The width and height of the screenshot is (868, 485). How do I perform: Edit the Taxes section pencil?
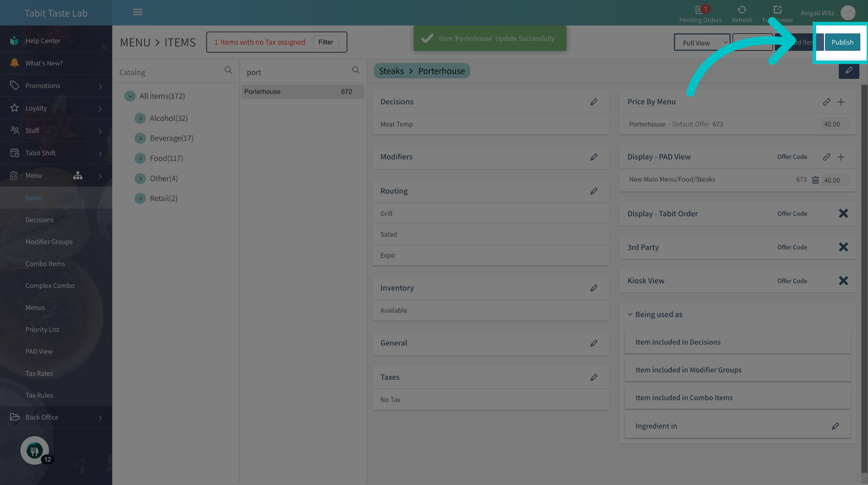click(x=594, y=377)
